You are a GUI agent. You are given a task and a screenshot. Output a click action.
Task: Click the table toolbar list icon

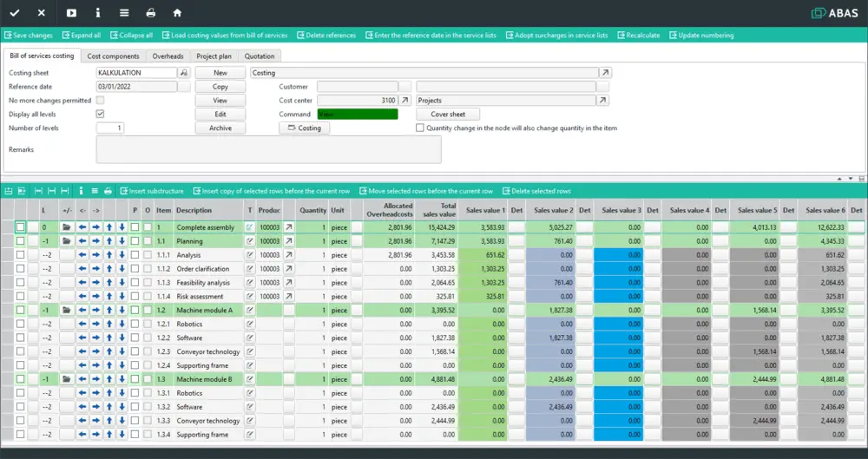pos(95,191)
